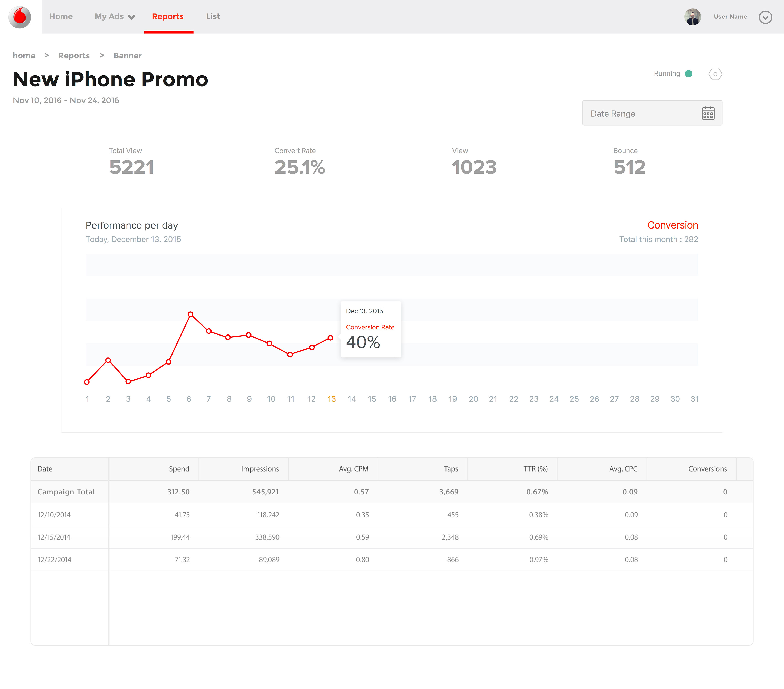
Task: Expand the user account dropdown arrow
Action: pyautogui.click(x=765, y=17)
